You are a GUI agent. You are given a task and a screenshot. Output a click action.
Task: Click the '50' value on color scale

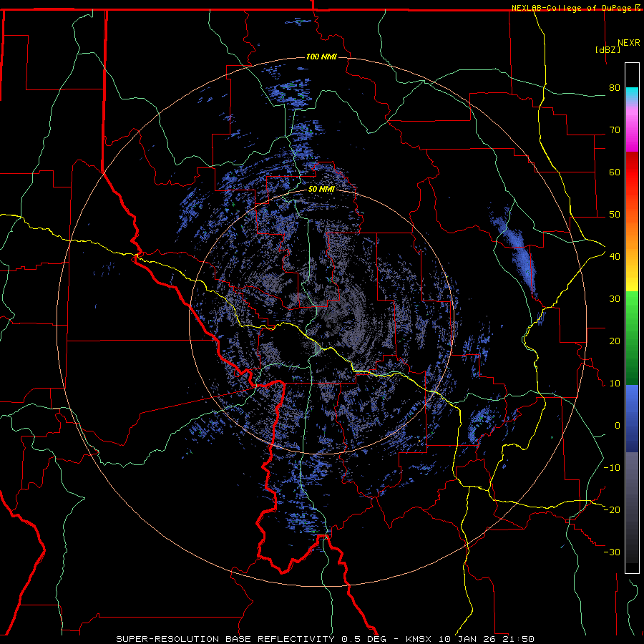pos(615,215)
